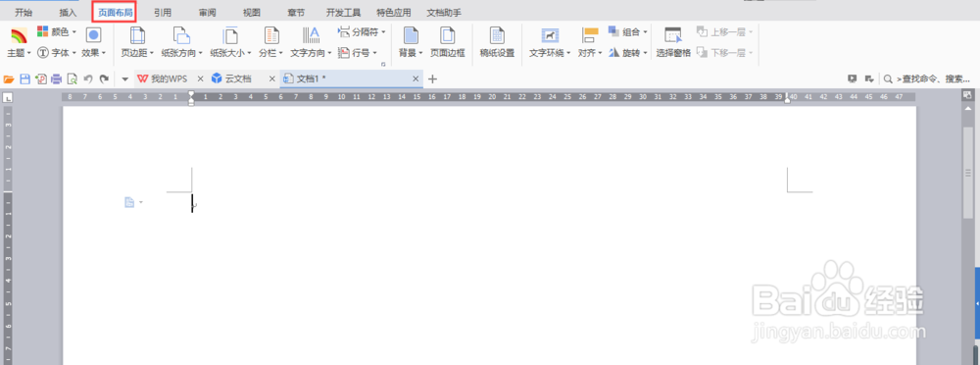
Task: Undo the last action
Action: coord(88,78)
